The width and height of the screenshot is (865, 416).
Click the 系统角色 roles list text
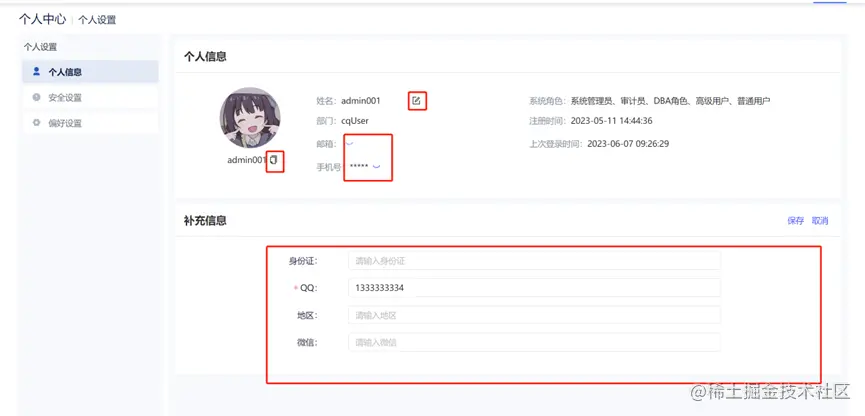(670, 101)
